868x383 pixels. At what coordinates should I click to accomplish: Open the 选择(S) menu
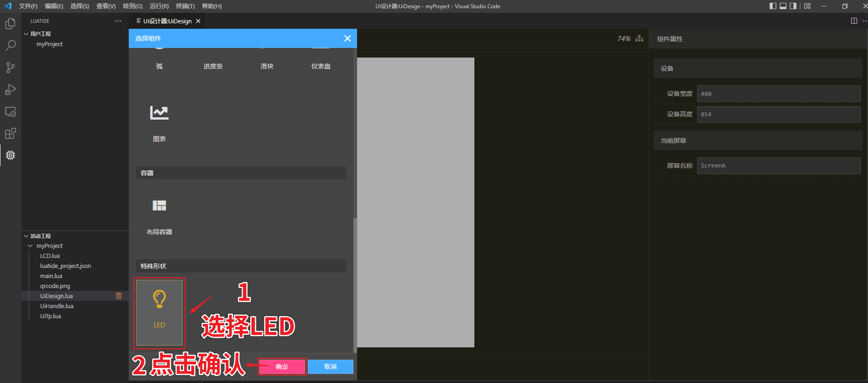pos(80,6)
